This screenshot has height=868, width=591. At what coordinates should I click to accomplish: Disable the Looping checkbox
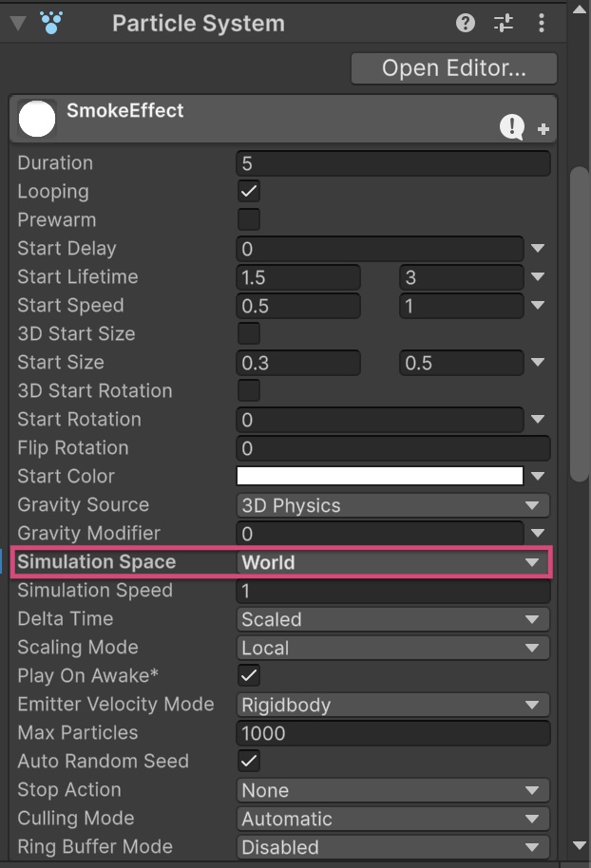248,191
